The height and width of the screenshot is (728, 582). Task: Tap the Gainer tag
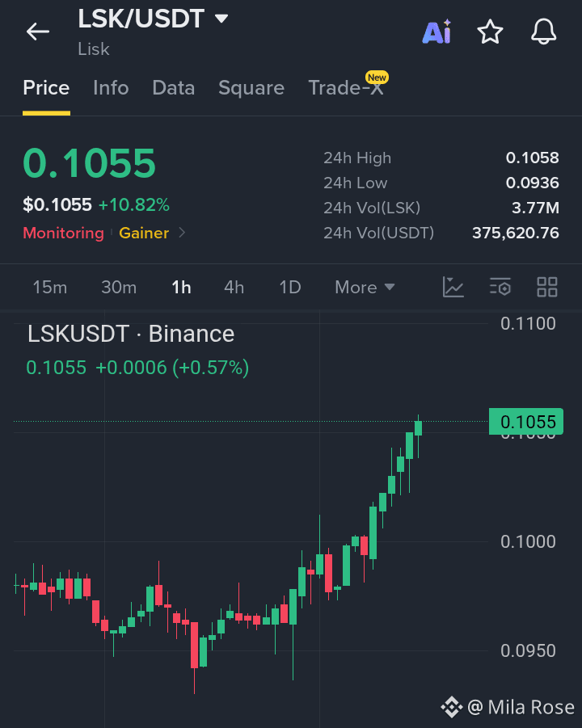(144, 233)
